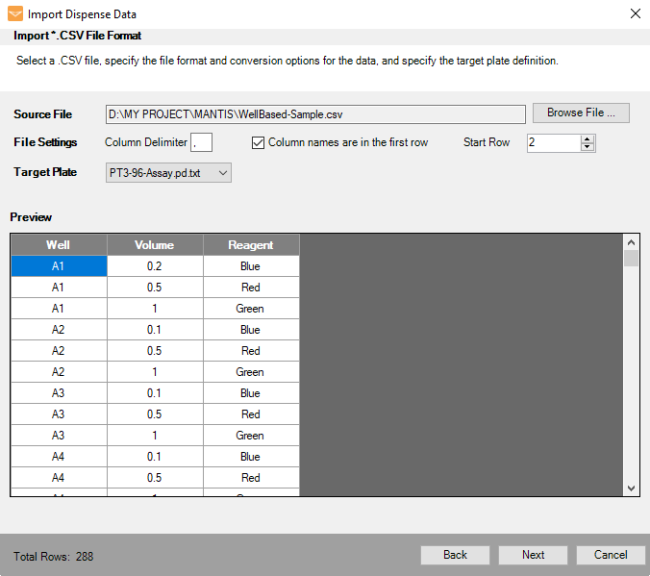Click the Volume column header
The width and height of the screenshot is (650, 576).
155,245
